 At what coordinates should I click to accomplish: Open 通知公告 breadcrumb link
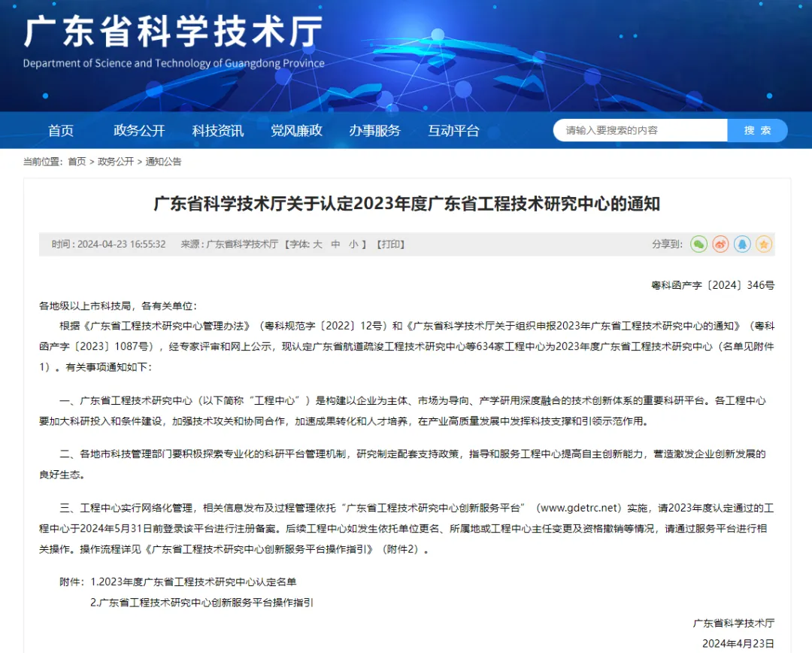[163, 162]
